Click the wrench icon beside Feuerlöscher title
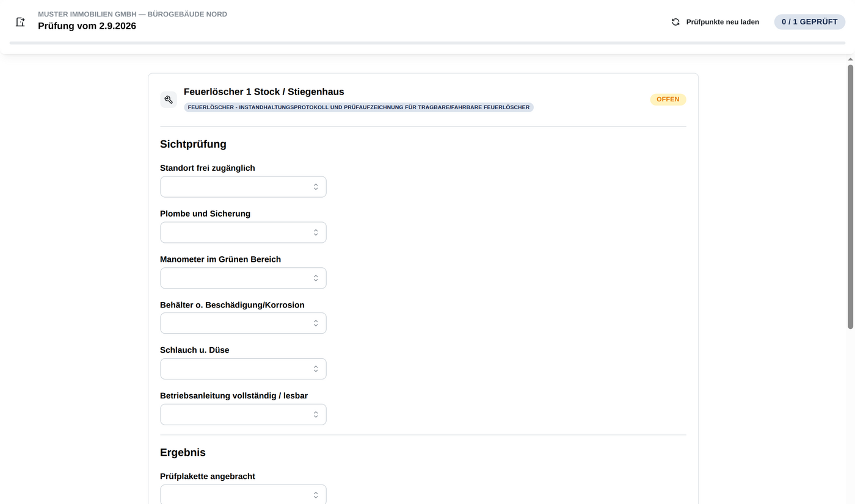The width and height of the screenshot is (855, 504). 169,99
